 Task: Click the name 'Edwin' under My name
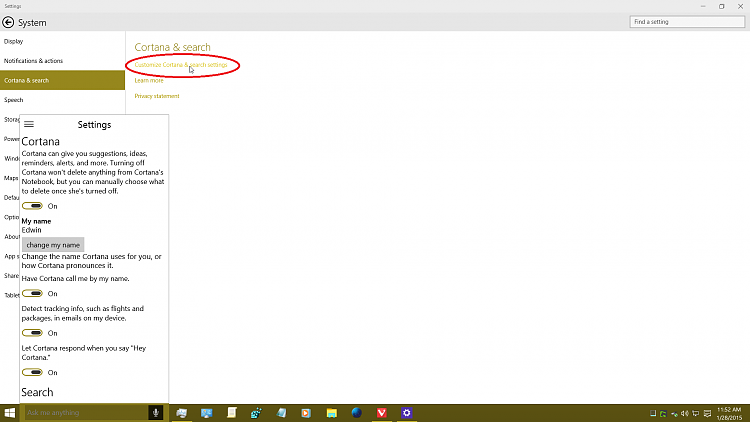32,230
